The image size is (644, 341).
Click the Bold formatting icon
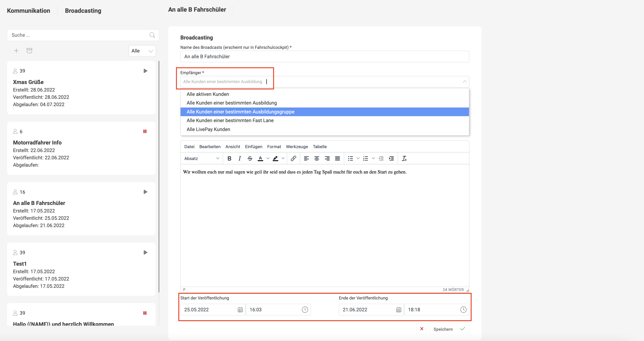click(x=229, y=158)
